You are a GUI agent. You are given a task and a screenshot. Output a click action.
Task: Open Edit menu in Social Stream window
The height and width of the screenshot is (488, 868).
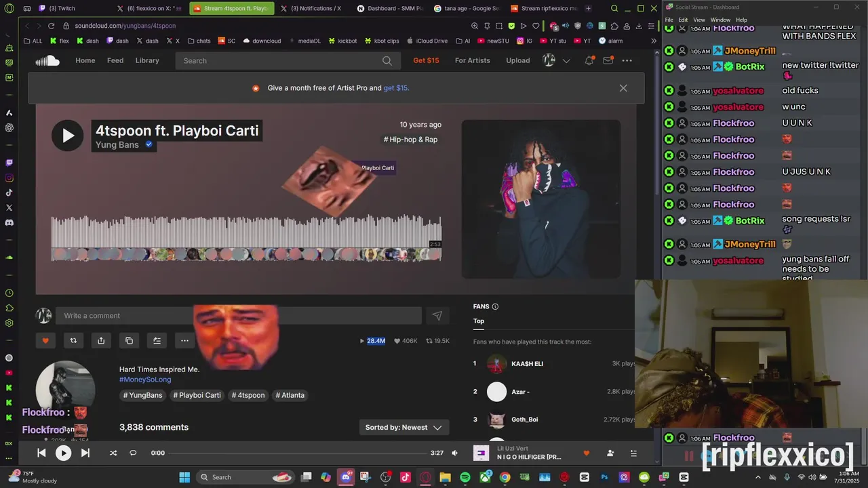click(684, 20)
